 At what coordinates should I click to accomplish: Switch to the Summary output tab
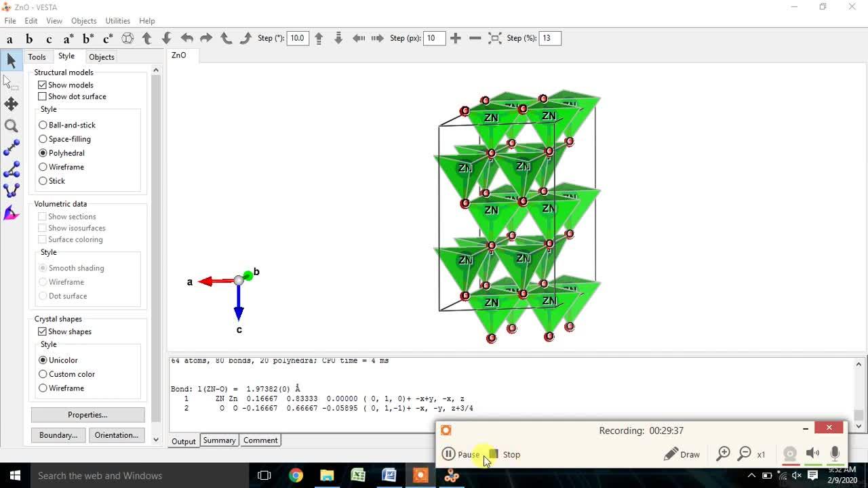coord(219,441)
